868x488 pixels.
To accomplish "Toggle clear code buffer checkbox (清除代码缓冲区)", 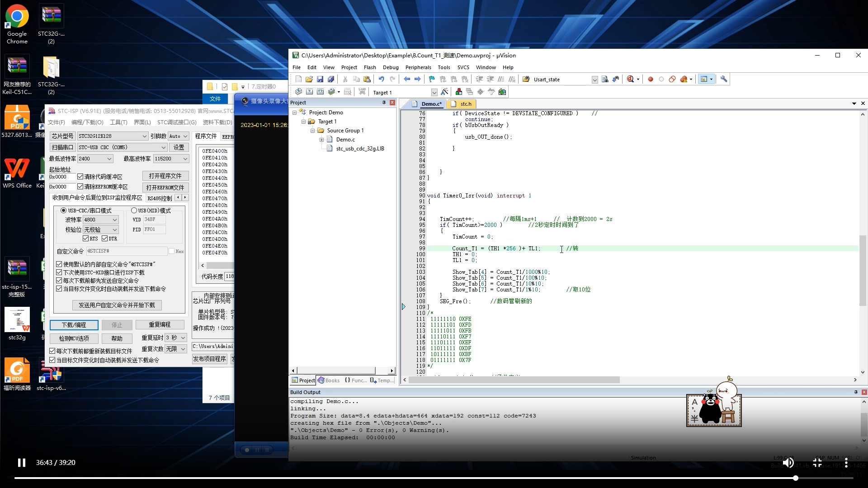I will pyautogui.click(x=80, y=177).
